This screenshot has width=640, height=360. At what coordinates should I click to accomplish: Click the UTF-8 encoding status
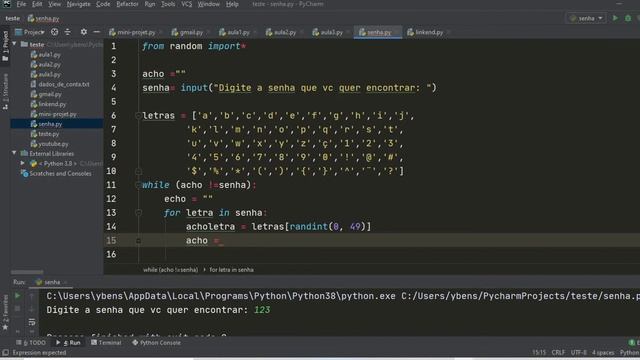[579, 353]
